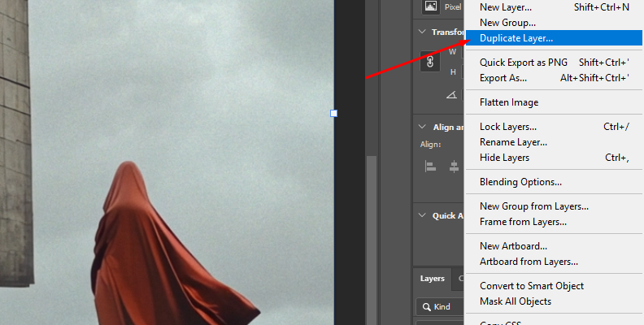Toggle the width-height link chain icon
This screenshot has height=325, width=644.
(431, 61)
